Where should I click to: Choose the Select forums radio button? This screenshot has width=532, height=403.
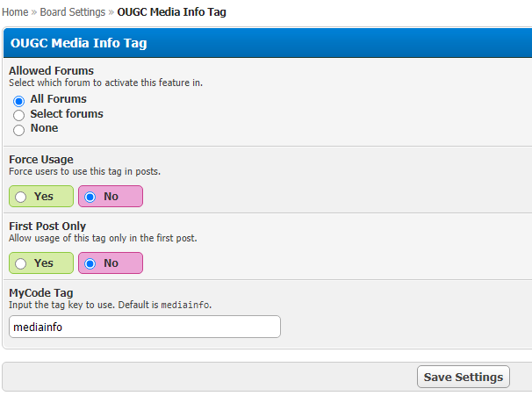[18, 115]
